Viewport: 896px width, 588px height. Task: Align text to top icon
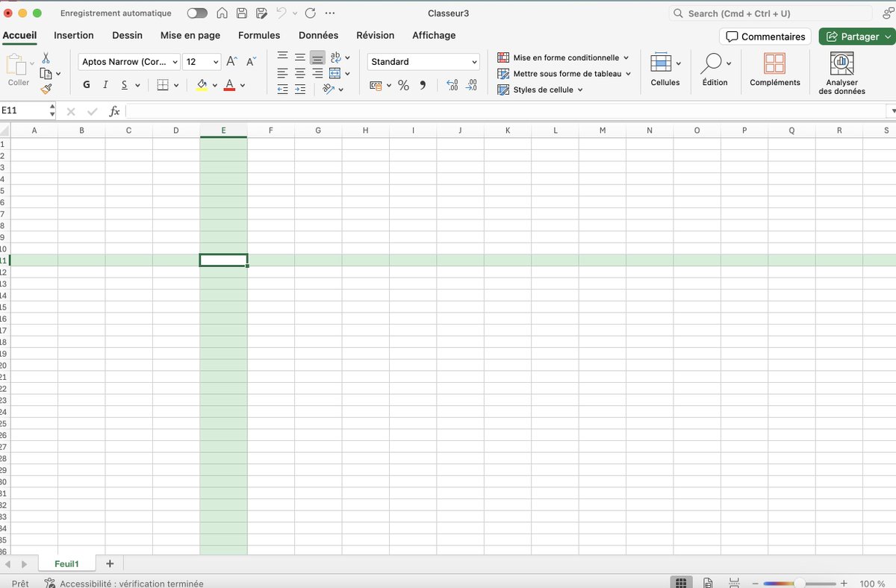coord(282,57)
